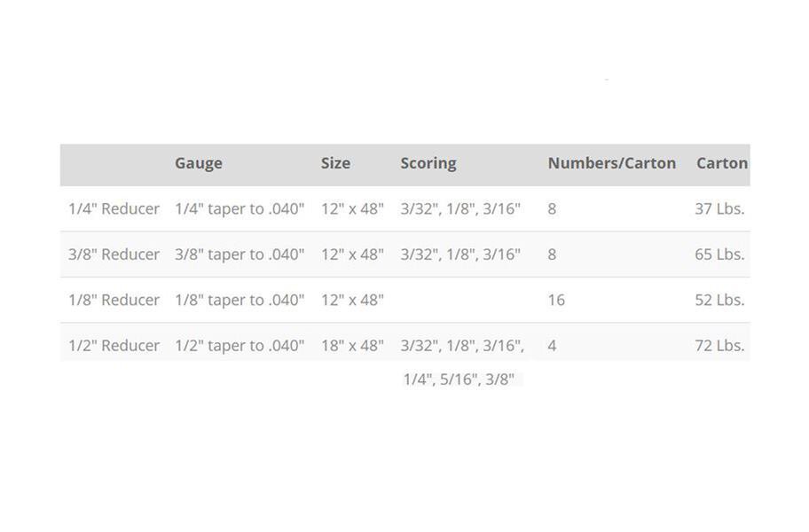
Task: Click the 72 Lbs. carton weight
Action: tap(719, 346)
